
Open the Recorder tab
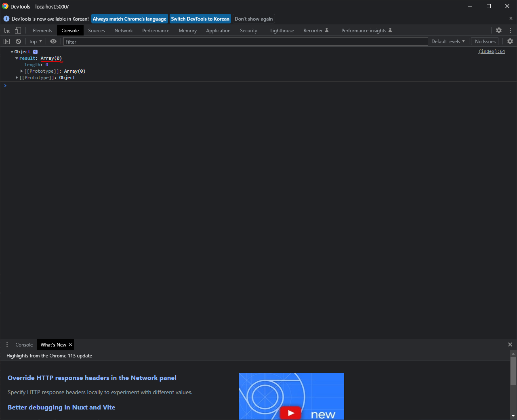click(316, 31)
